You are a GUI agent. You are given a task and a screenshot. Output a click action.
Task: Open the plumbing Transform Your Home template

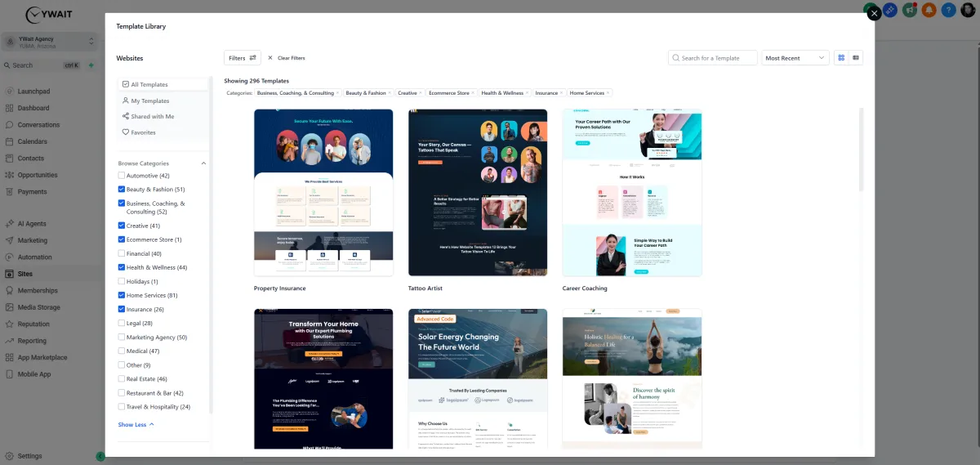(323, 378)
